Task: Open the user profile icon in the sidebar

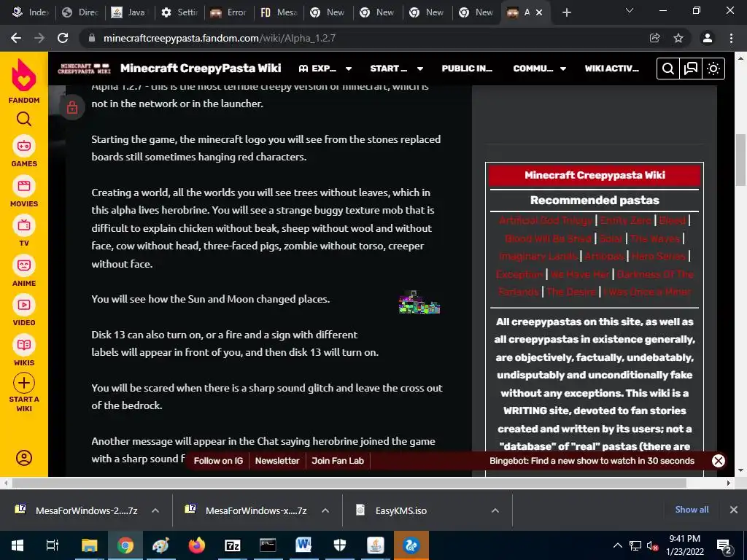Action: [24, 458]
